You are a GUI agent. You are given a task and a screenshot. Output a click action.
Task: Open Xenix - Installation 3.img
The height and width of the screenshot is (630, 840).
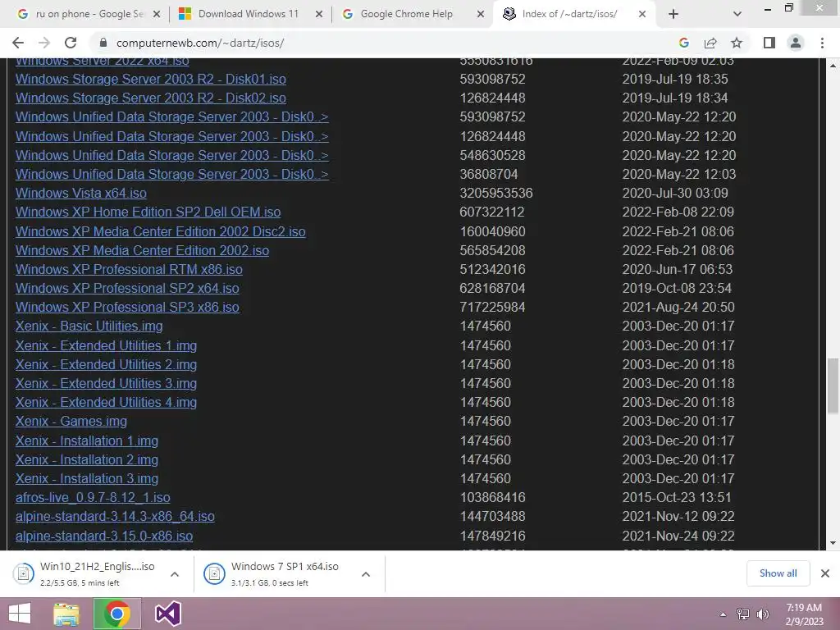click(x=87, y=478)
